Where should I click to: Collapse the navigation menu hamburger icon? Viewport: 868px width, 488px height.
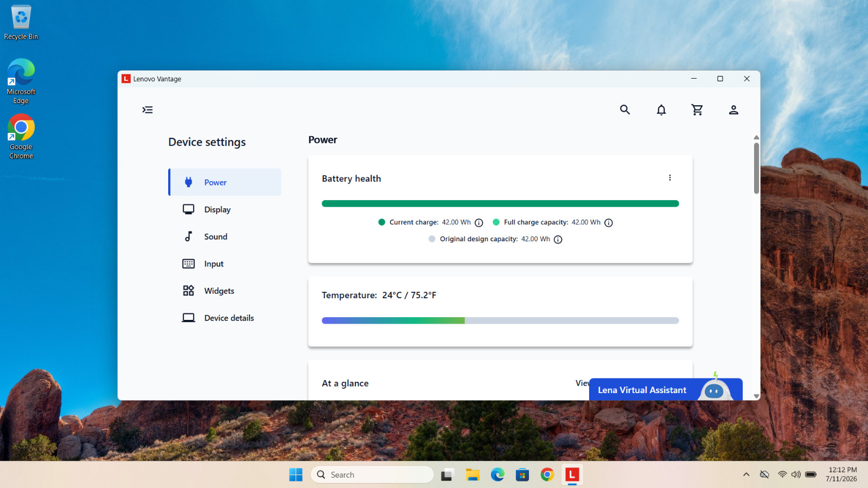pos(148,110)
